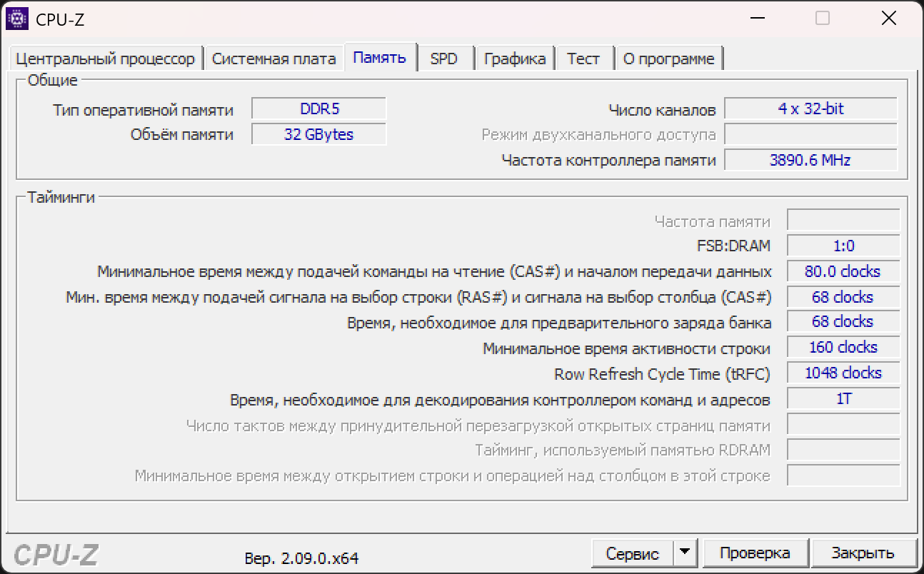
Task: Click the FSB:DRAM 1:0 value
Action: (x=843, y=246)
